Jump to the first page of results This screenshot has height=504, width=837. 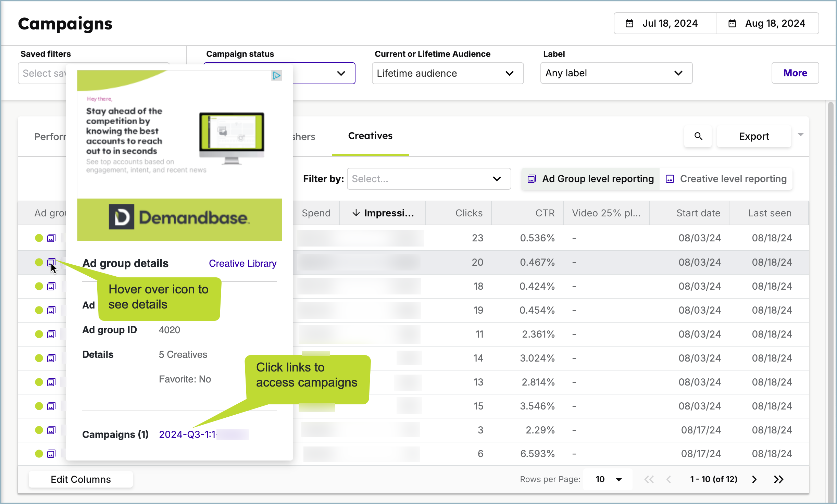pos(649,479)
